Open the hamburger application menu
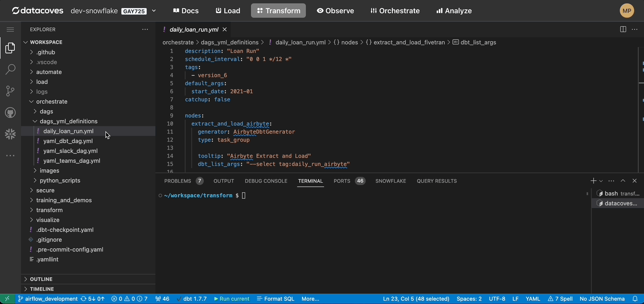The image size is (644, 304). [x=10, y=30]
